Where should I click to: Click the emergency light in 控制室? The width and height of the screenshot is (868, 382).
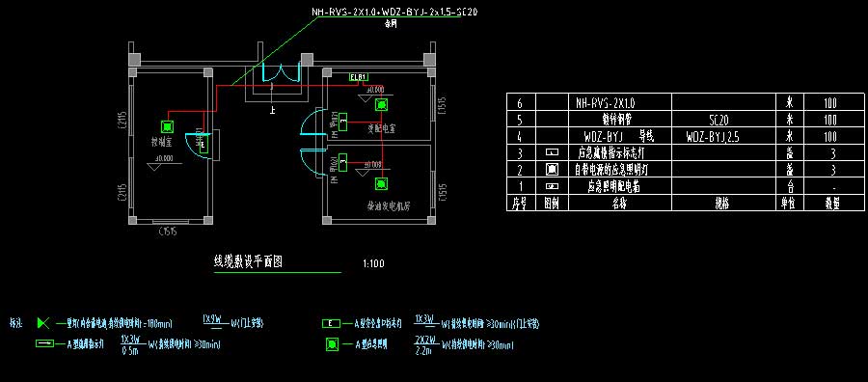pos(168,126)
